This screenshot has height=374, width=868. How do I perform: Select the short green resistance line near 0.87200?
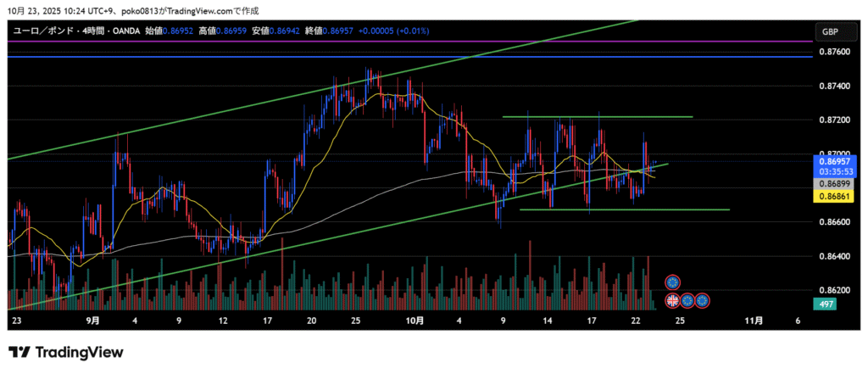[598, 116]
